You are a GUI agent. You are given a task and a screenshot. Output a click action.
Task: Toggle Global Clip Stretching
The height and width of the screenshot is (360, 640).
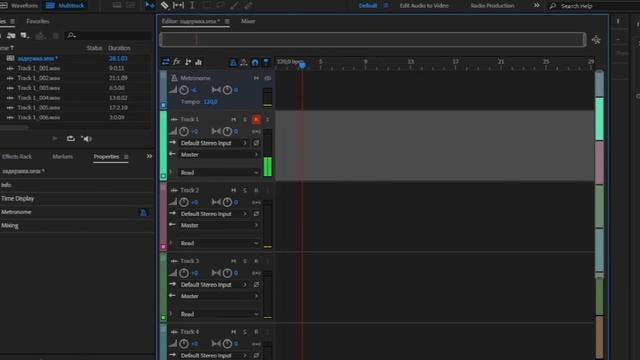(x=244, y=62)
